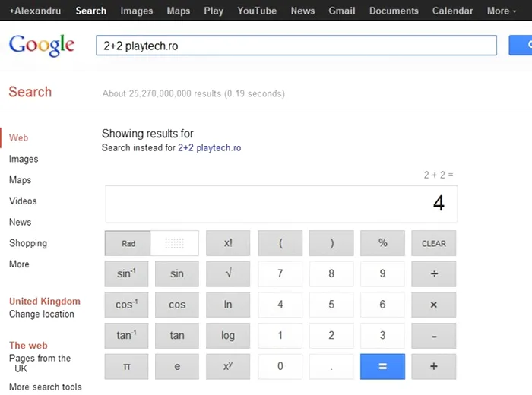Click calculator digit 4 key

(280, 305)
